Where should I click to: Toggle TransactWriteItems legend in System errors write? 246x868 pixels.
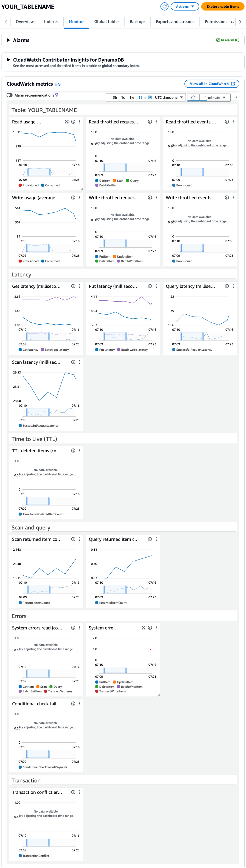coord(111,691)
